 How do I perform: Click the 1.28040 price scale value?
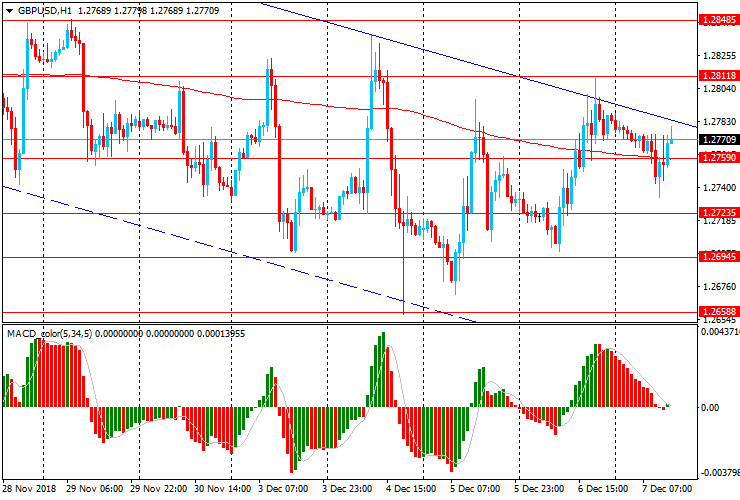click(719, 89)
